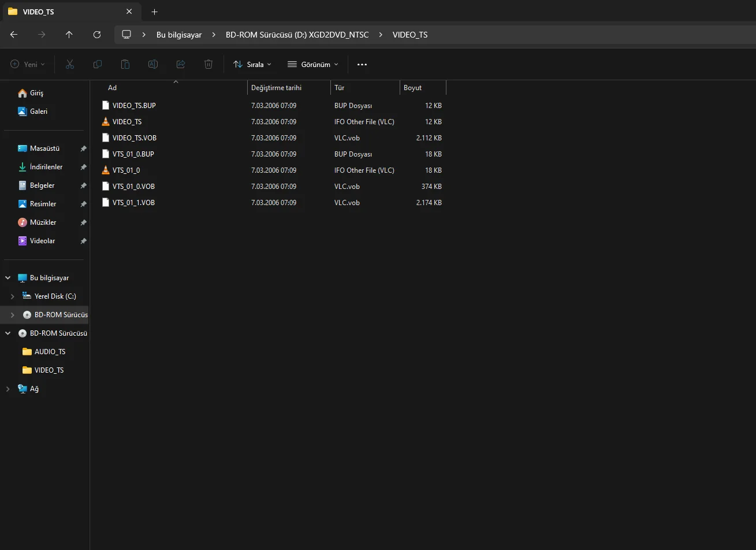The width and height of the screenshot is (756, 550).
Task: Navigate back using the back arrow
Action: click(x=14, y=35)
